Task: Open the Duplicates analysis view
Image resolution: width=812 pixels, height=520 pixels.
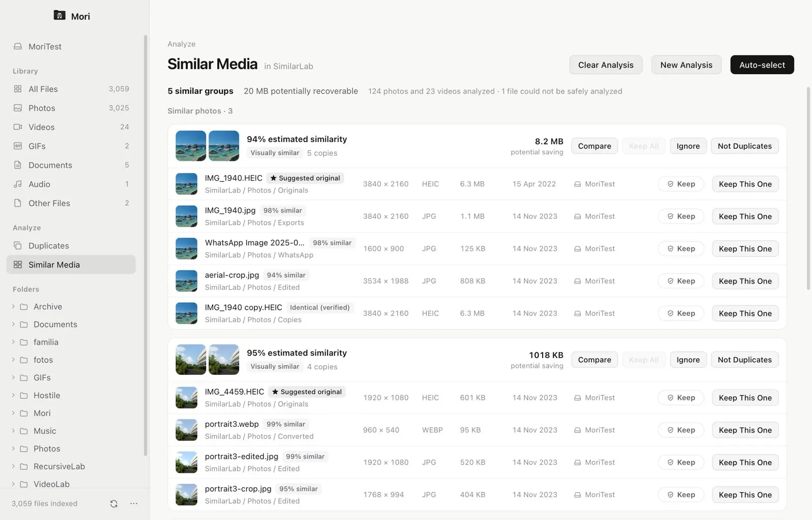Action: click(71, 246)
